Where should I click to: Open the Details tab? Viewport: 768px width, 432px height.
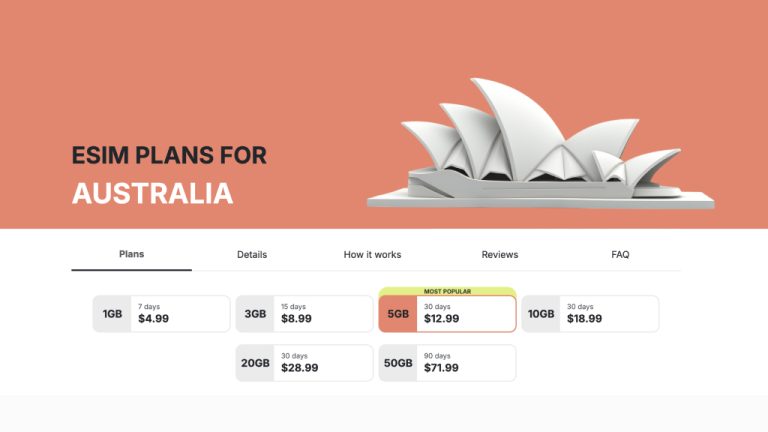pyautogui.click(x=252, y=255)
